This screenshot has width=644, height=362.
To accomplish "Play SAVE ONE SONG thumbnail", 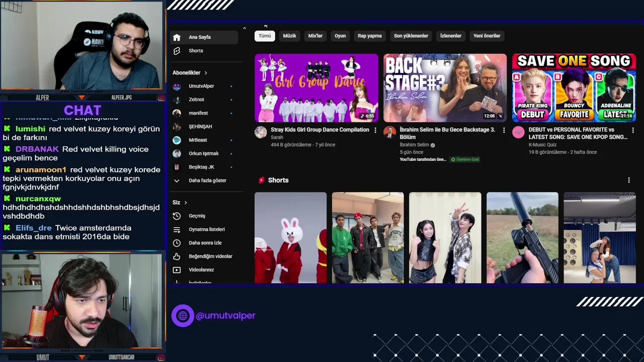I will 574,88.
